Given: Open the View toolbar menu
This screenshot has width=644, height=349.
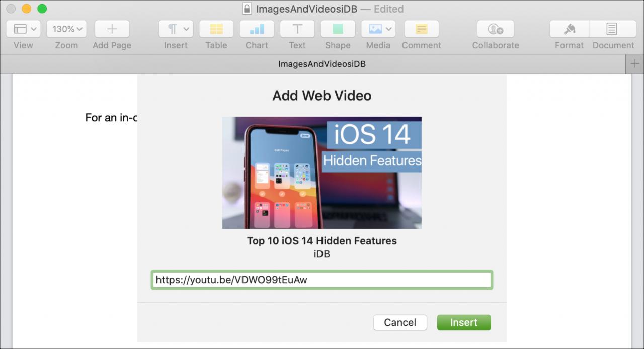Looking at the screenshot, I should tap(23, 29).
